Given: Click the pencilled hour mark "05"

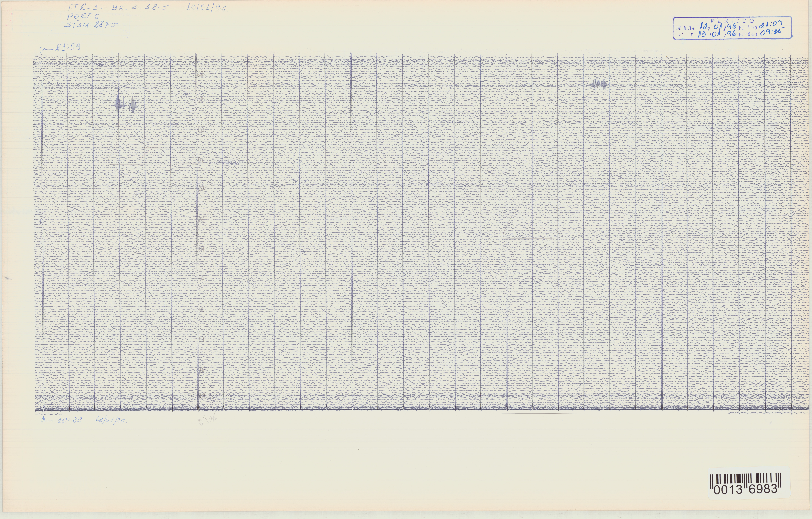Looking at the screenshot, I should coord(202,278).
